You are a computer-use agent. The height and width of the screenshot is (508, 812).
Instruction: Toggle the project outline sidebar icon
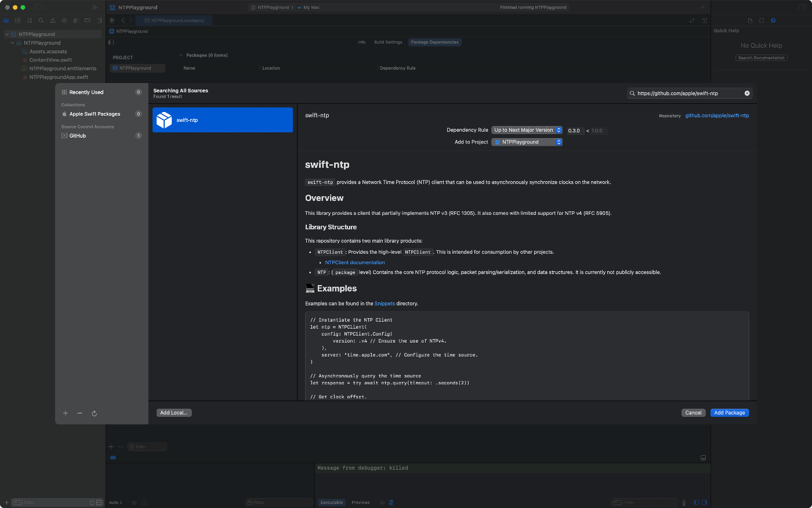click(111, 42)
